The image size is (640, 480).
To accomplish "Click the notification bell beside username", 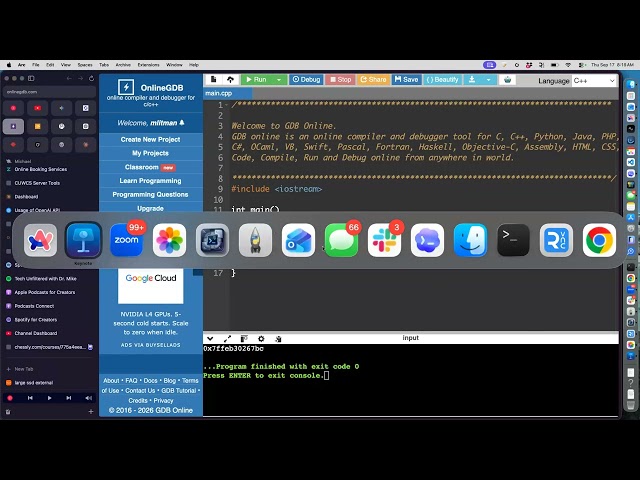I will [x=182, y=122].
